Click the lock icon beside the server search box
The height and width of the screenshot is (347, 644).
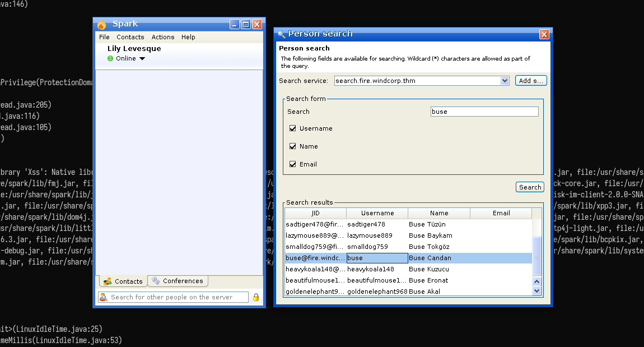point(256,297)
